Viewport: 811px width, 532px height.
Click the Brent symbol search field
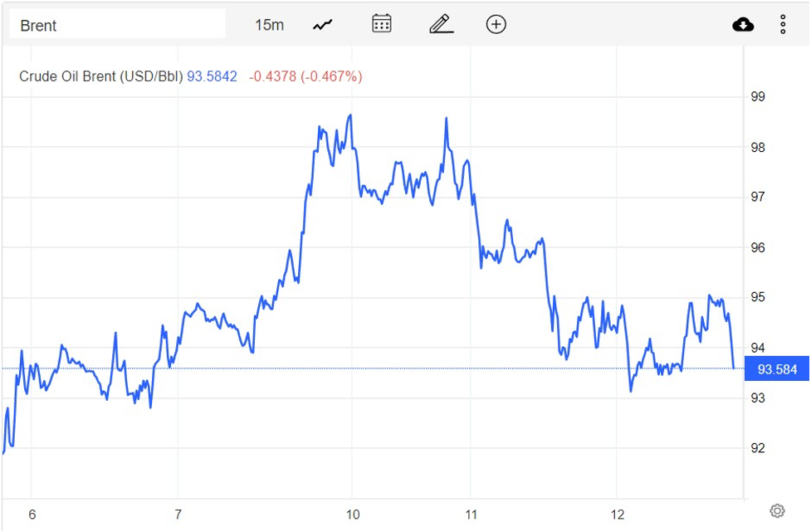(116, 25)
